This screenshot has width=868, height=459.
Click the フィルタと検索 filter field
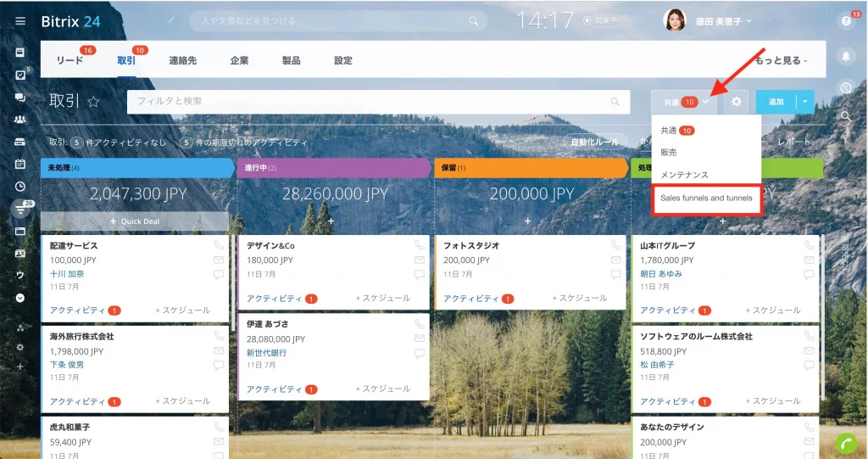click(379, 102)
